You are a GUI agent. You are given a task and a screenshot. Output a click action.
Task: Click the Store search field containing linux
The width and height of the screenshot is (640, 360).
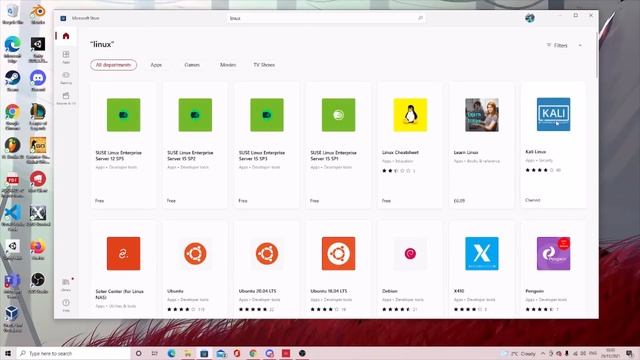pyautogui.click(x=326, y=18)
